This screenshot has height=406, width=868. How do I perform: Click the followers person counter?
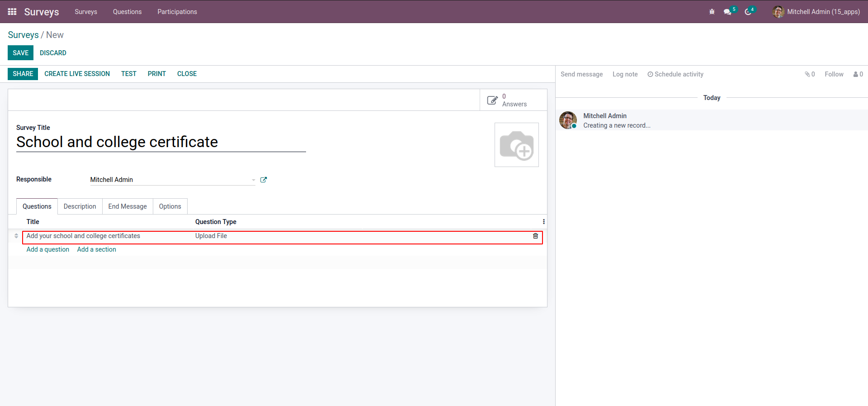858,74
